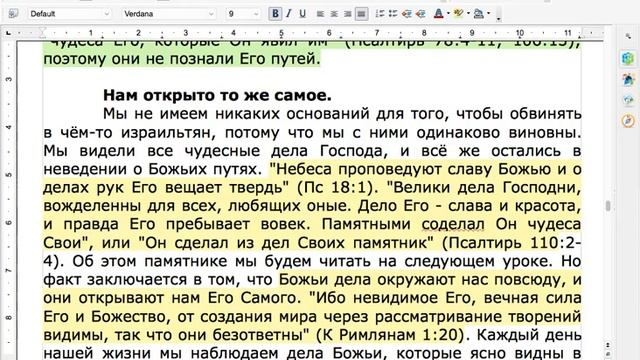Align text to the left
Image resolution: width=640 pixels, height=360 pixels.
point(320,14)
